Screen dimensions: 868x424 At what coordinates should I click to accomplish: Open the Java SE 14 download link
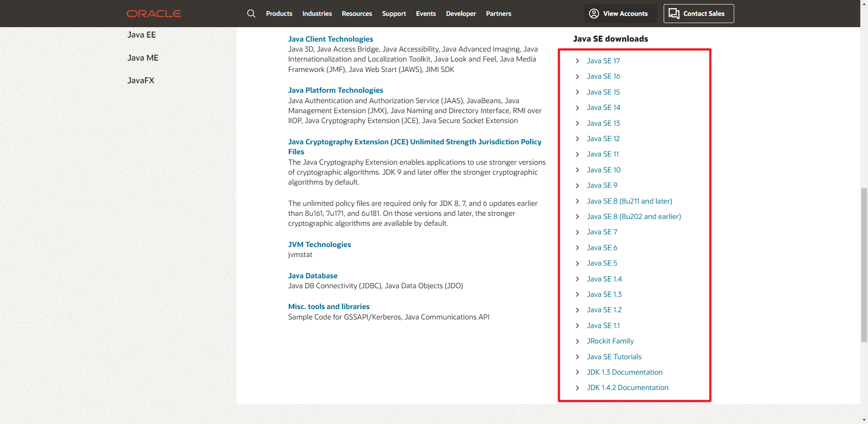click(604, 107)
